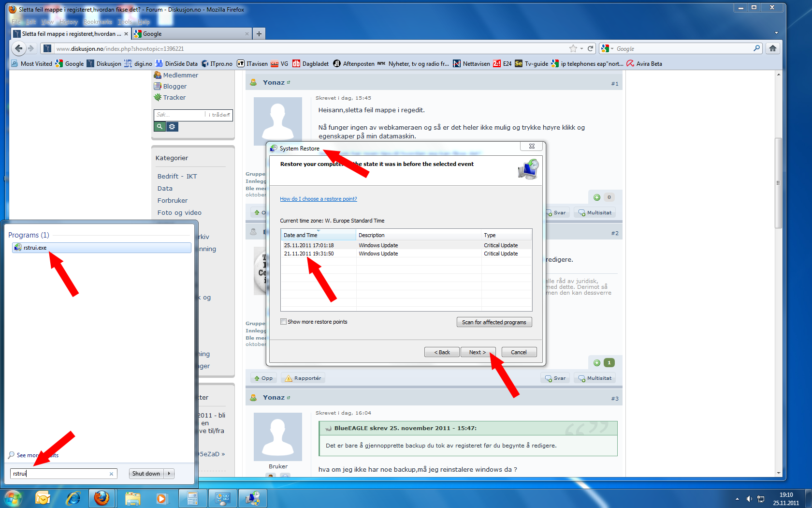
Task: Open the list all tabs dropdown
Action: tap(777, 33)
